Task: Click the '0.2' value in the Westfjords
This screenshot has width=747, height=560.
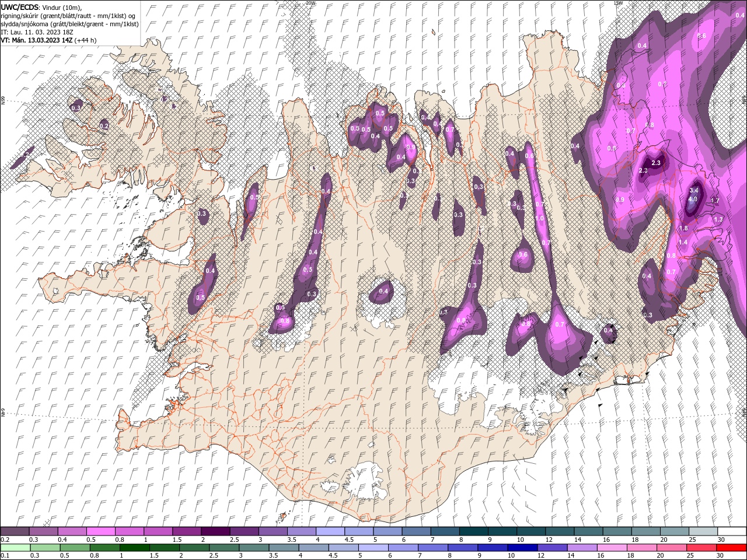Action: coord(104,125)
